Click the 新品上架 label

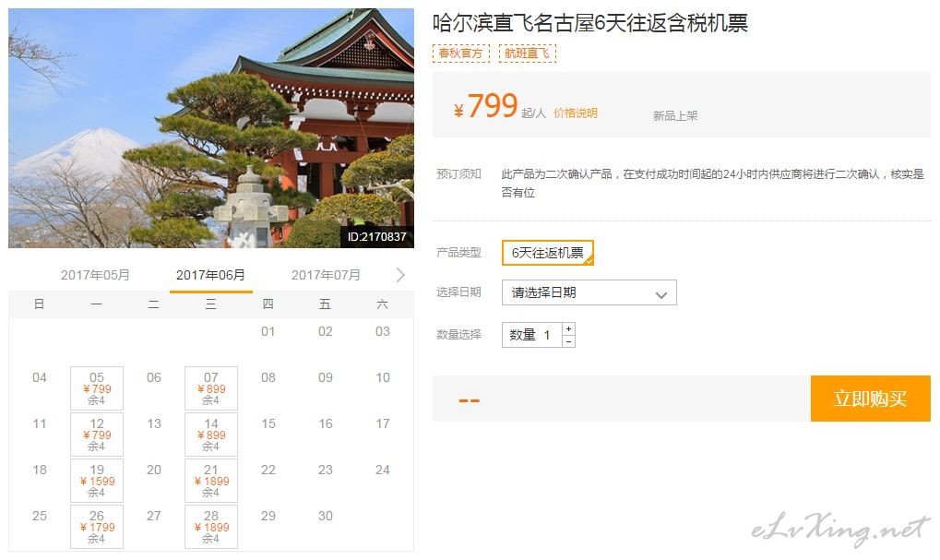click(675, 115)
